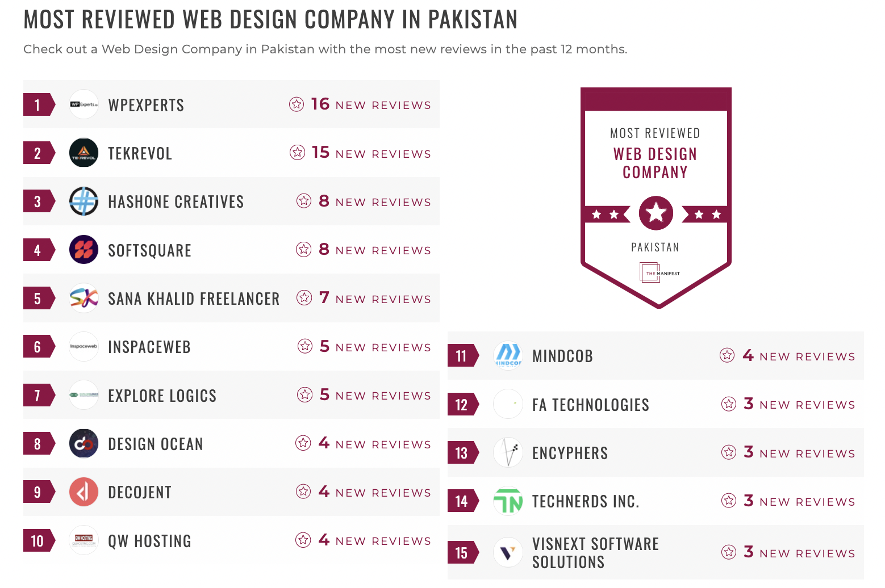
Task: Click the HashOne Creatives logo
Action: (84, 201)
